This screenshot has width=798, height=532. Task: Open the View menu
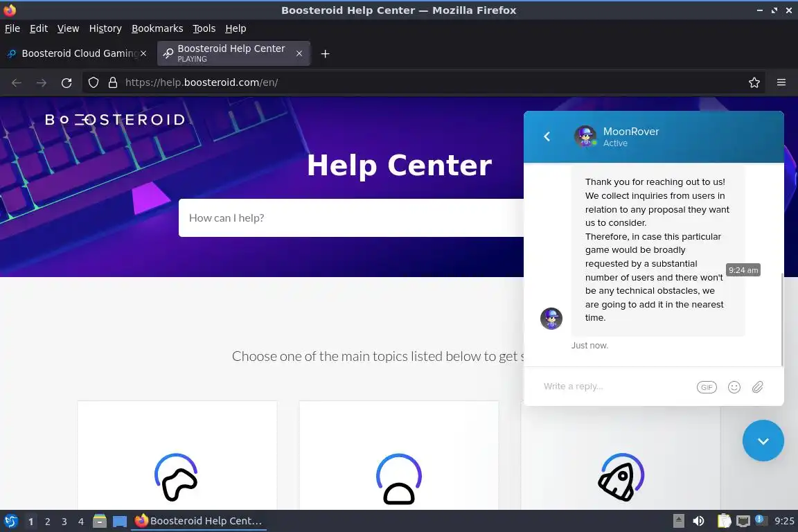68,28
